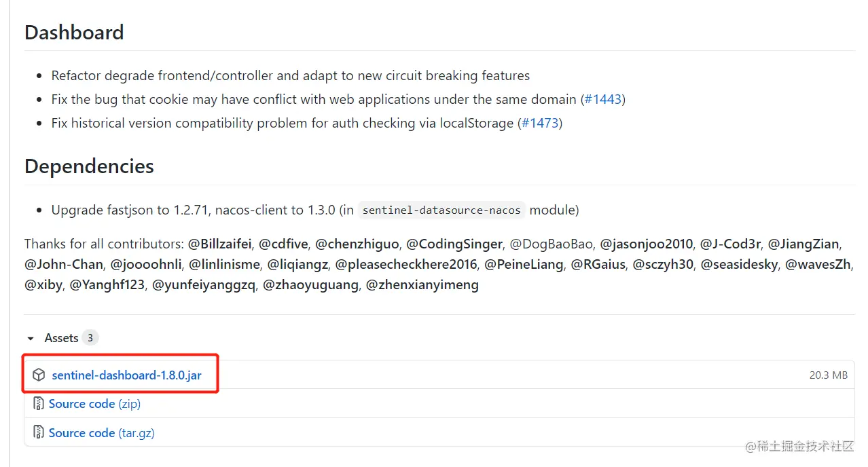Collapse the Assets section triangle

click(31, 338)
